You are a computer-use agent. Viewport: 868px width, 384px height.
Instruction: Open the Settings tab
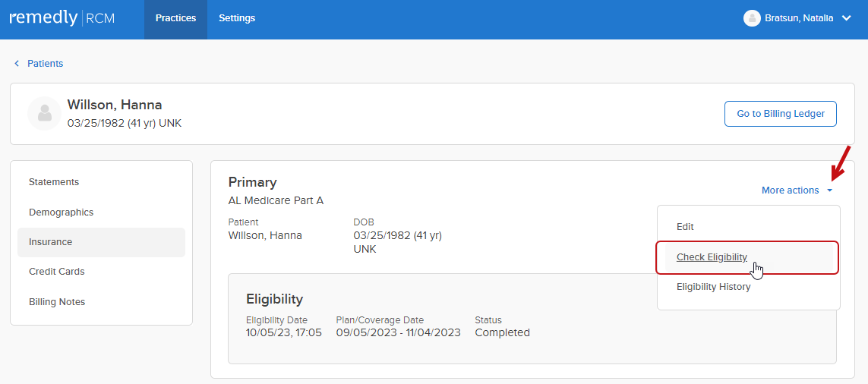pos(237,18)
